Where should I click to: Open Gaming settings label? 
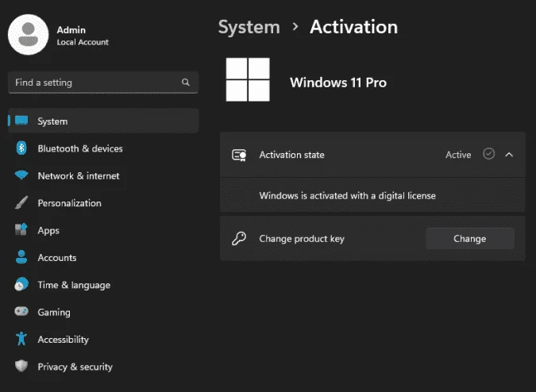pos(54,313)
